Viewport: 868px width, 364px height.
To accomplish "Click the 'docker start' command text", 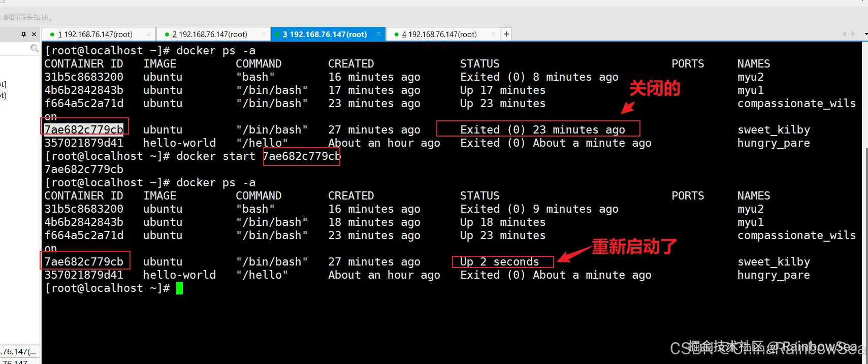I will point(216,156).
